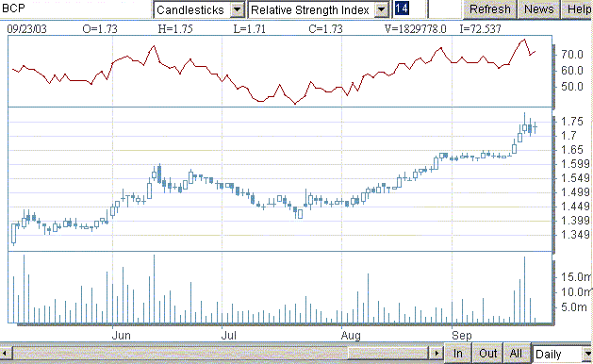The height and width of the screenshot is (364, 593).
Task: Show full range with the All button
Action: point(516,354)
